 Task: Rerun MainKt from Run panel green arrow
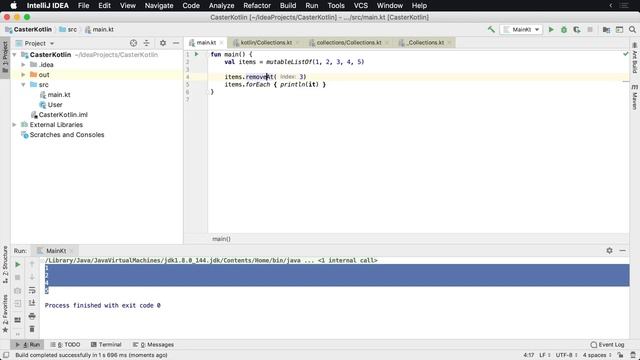tap(18, 264)
